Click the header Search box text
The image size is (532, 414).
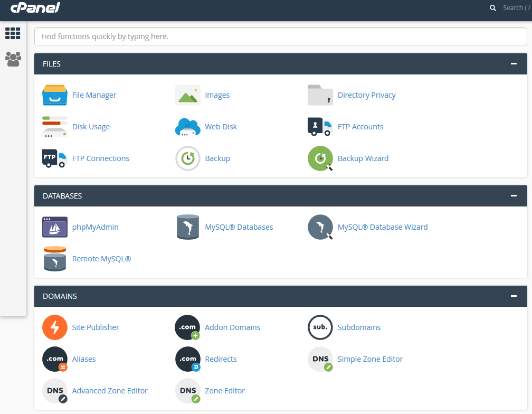tap(516, 8)
